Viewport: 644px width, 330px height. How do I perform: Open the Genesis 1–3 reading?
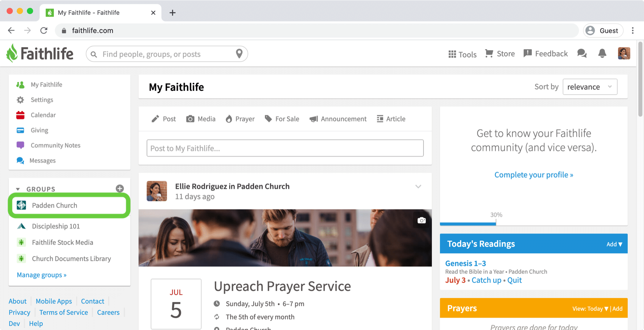coord(466,263)
